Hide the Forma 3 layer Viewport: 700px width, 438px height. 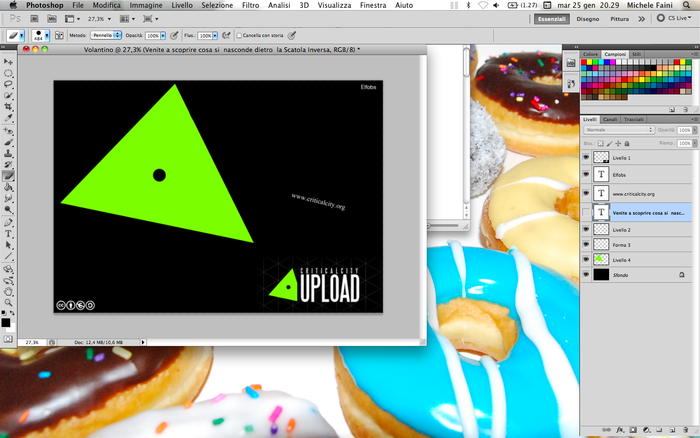pyautogui.click(x=586, y=244)
